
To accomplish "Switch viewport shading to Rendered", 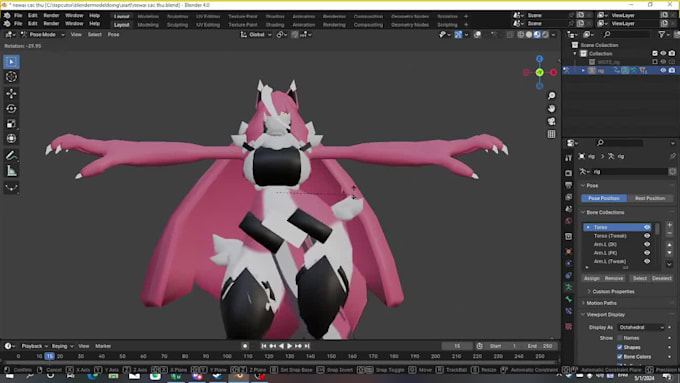I will 545,35.
